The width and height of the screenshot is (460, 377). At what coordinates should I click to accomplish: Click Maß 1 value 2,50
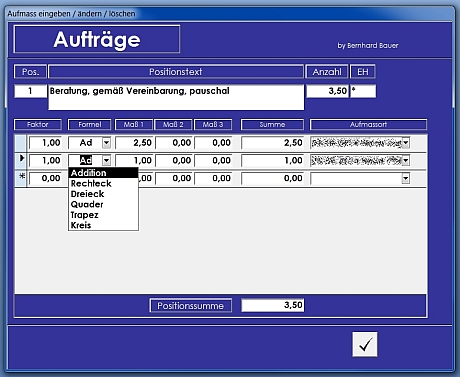point(134,143)
